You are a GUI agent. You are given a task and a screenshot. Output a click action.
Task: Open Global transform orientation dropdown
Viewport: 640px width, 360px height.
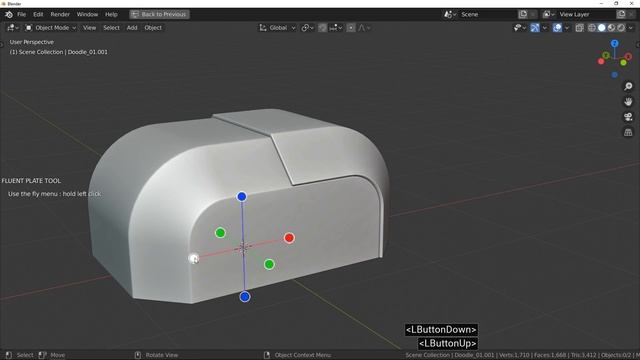click(277, 28)
